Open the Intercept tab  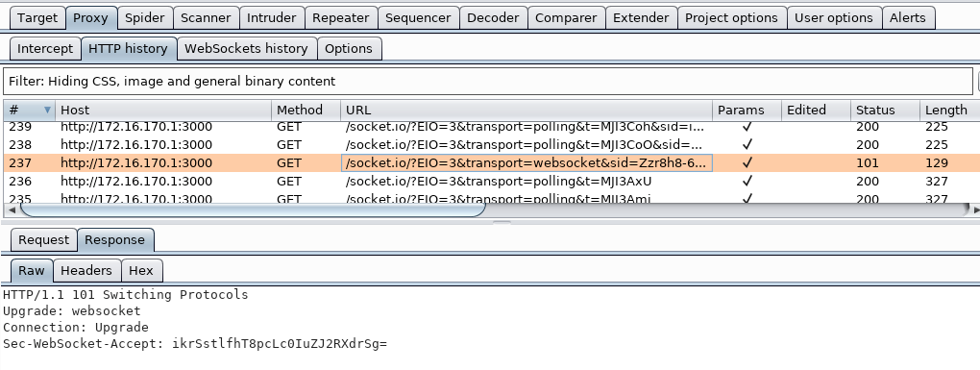[x=45, y=49]
